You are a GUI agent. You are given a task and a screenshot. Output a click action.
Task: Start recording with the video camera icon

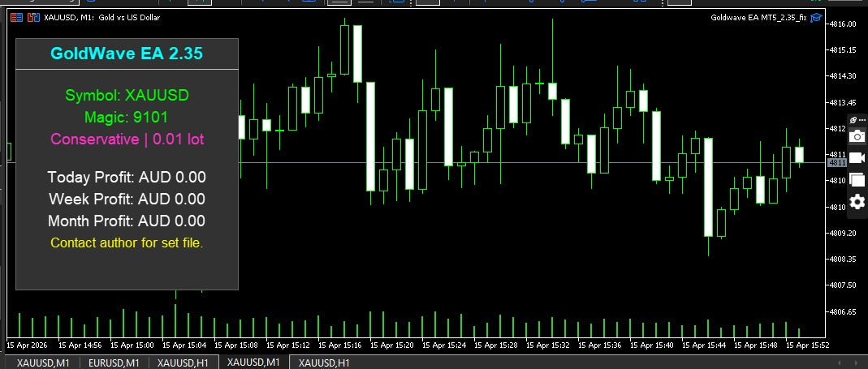tap(857, 158)
